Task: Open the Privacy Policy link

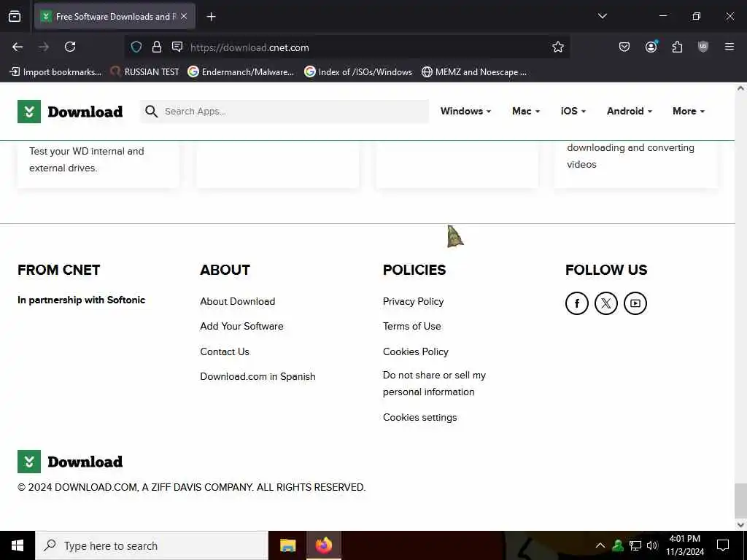Action: pyautogui.click(x=413, y=301)
